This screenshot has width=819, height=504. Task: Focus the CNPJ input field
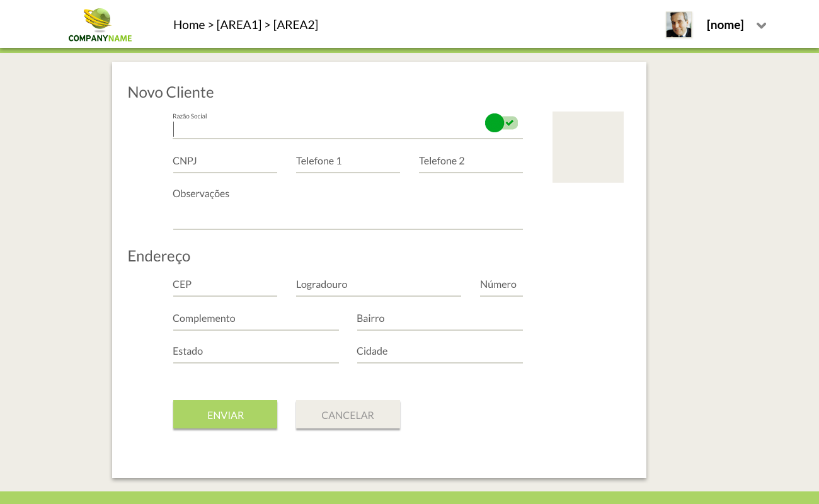coord(225,162)
